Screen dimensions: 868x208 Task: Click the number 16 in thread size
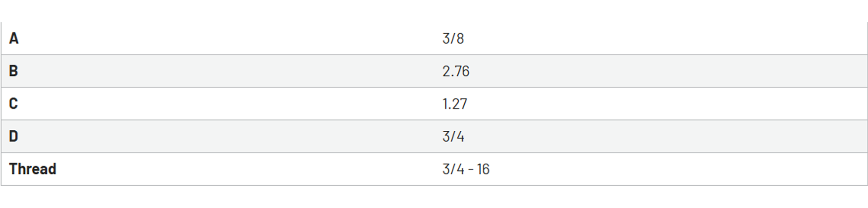point(484,169)
